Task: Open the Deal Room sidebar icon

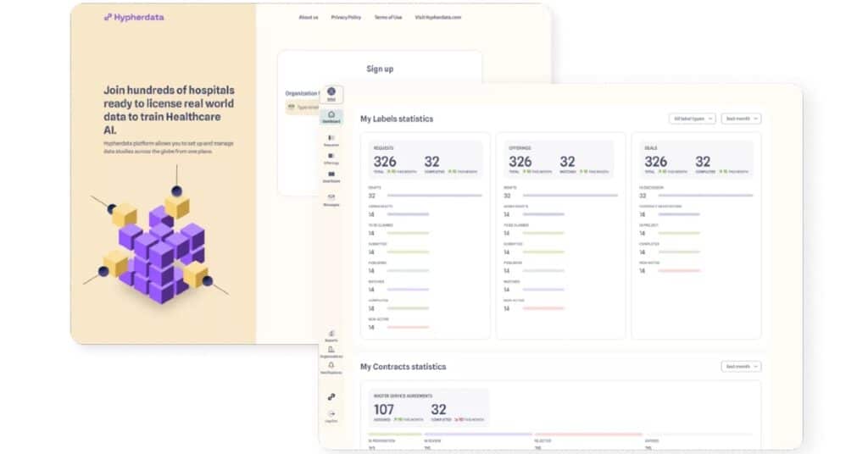Action: coord(331,177)
